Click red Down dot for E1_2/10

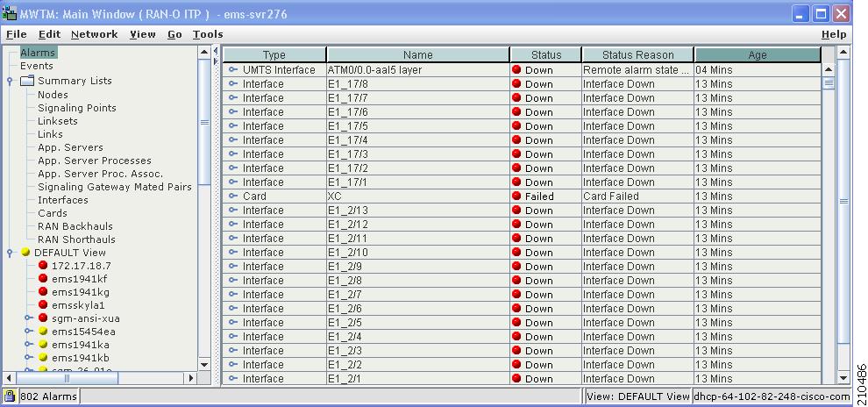pos(516,252)
